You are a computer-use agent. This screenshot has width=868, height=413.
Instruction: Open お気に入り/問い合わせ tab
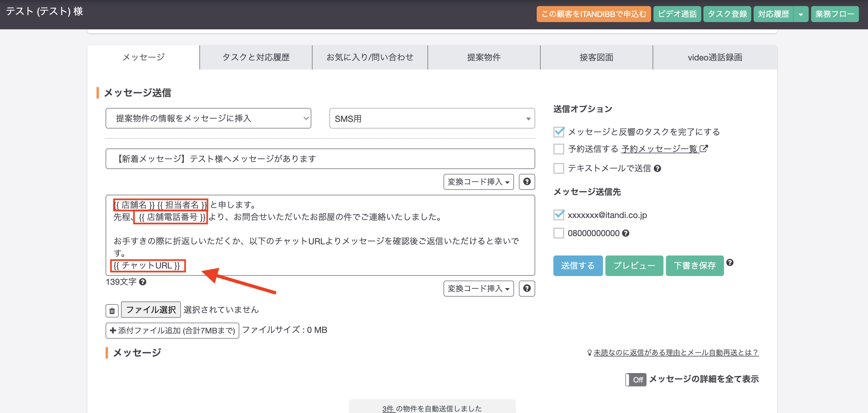pos(370,57)
